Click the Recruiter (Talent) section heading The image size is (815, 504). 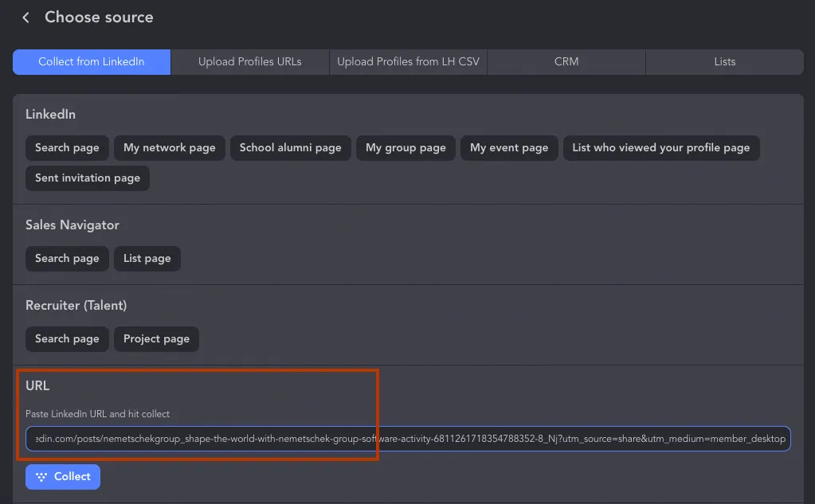(x=76, y=306)
